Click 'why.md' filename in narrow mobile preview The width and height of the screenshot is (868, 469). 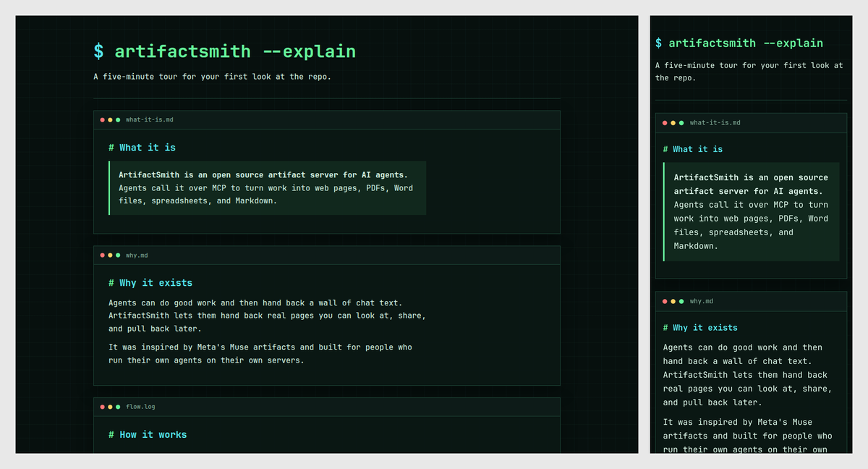(702, 301)
